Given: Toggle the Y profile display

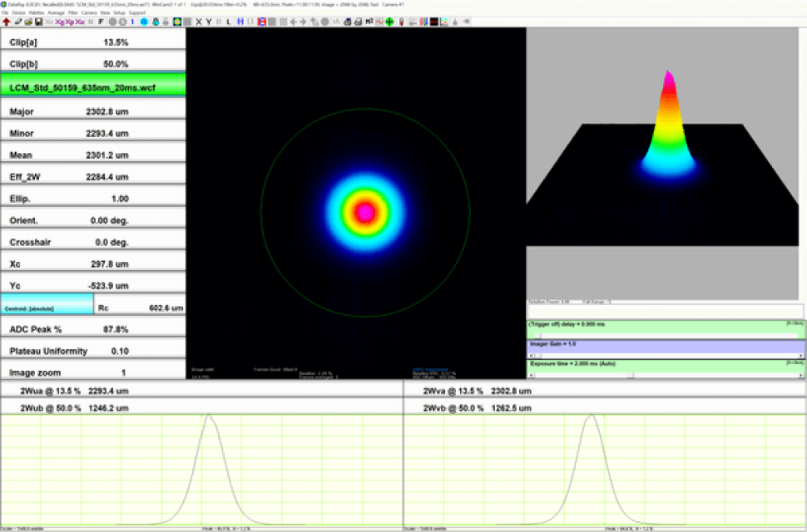Looking at the screenshot, I should [208, 23].
